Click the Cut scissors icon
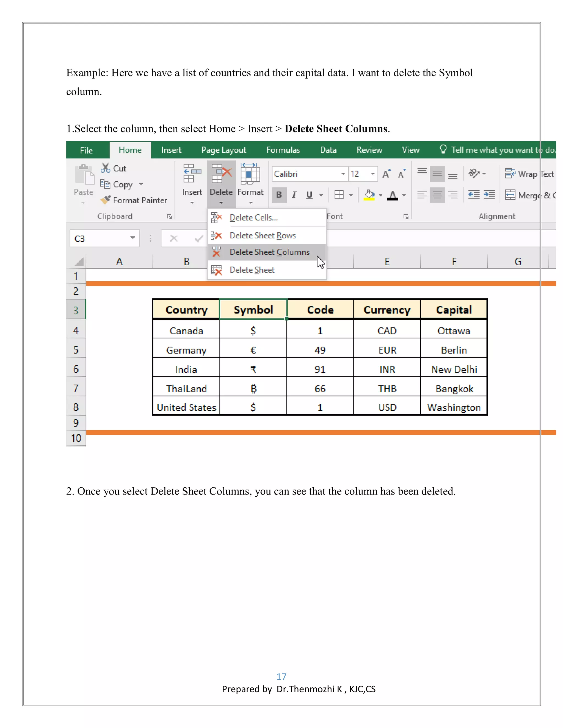The height and width of the screenshot is (728, 563). point(105,168)
